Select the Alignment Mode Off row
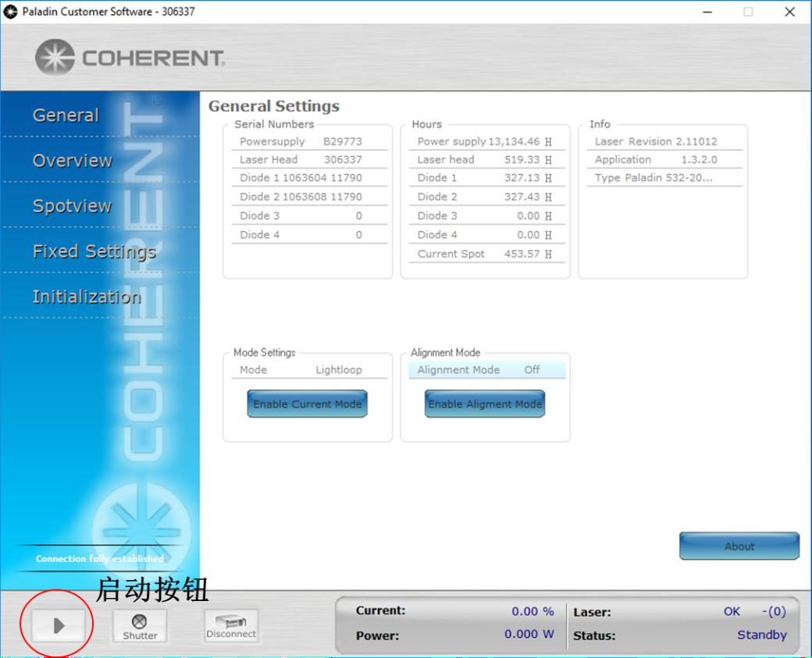The width and height of the screenshot is (812, 658). click(x=486, y=370)
